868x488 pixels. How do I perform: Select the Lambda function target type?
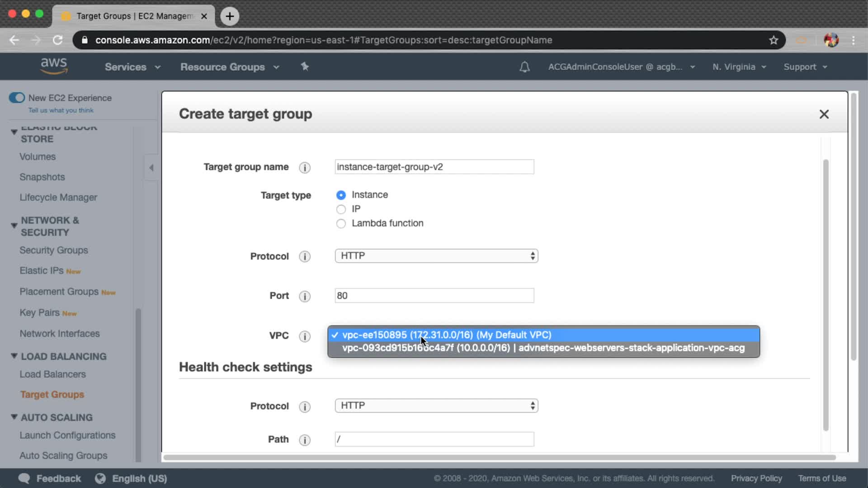pos(341,224)
